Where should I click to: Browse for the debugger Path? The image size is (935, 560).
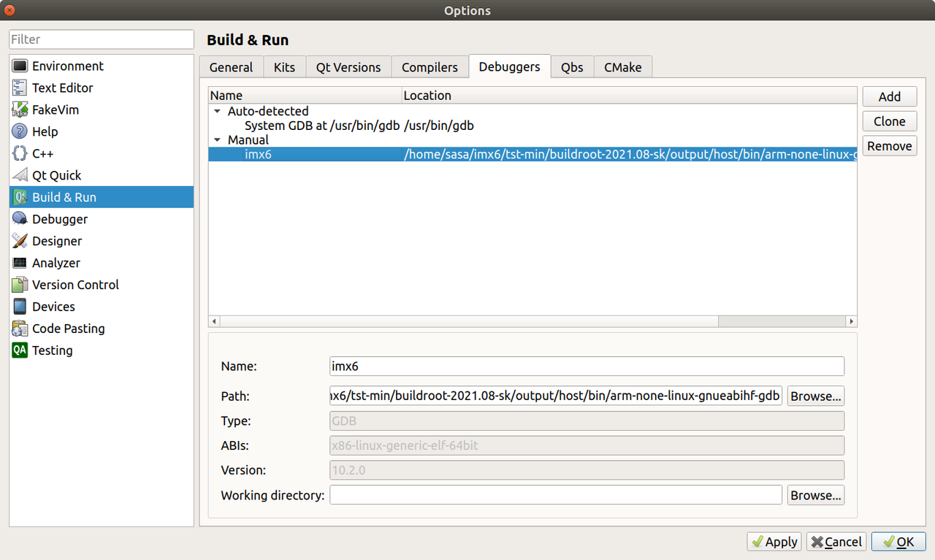tap(816, 396)
